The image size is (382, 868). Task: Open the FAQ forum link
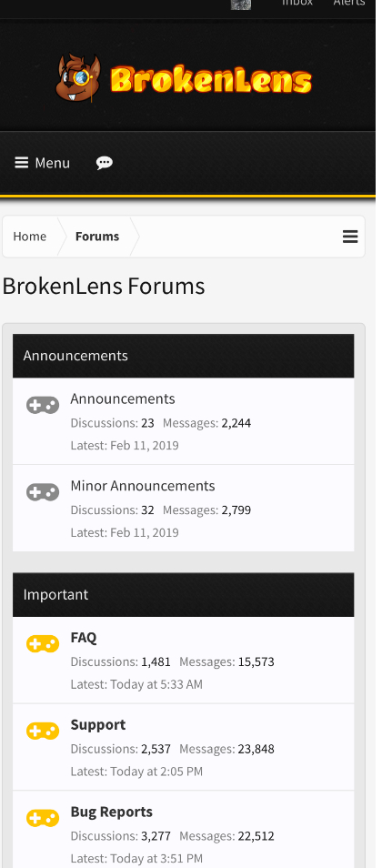tap(84, 638)
